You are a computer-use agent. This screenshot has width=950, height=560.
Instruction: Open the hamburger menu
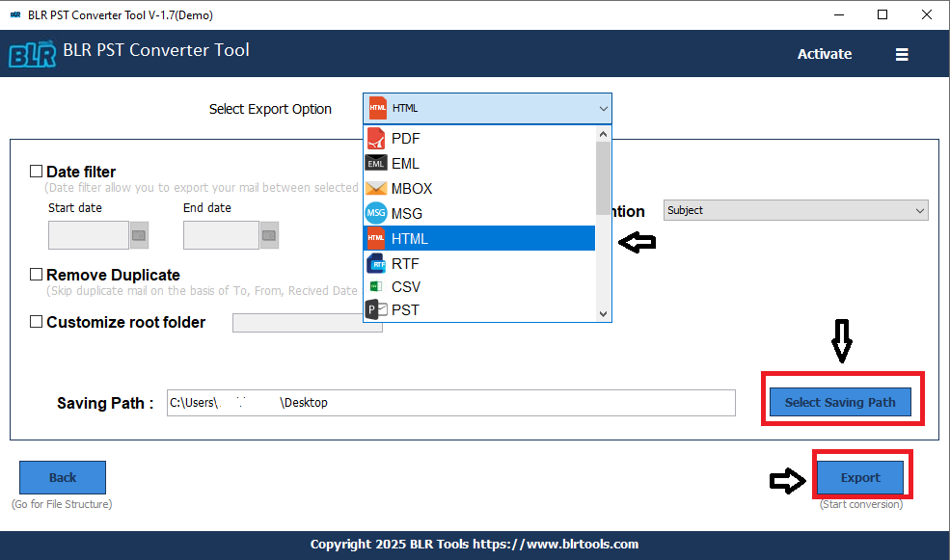(x=902, y=55)
